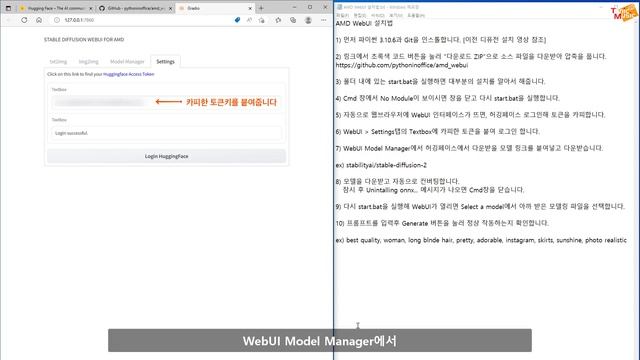Click the browser back arrow
The height and width of the screenshot is (360, 640).
(x=9, y=20)
